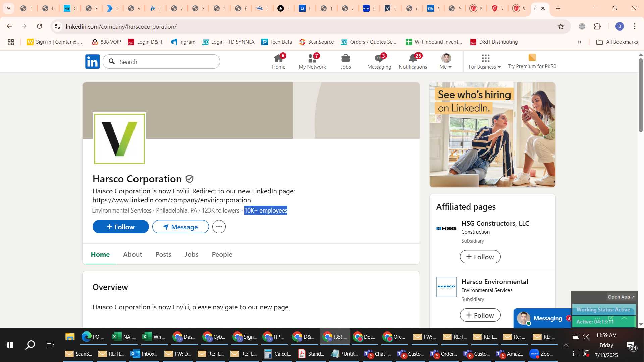Switch to the About tab
This screenshot has height=362, width=644.
[132, 254]
